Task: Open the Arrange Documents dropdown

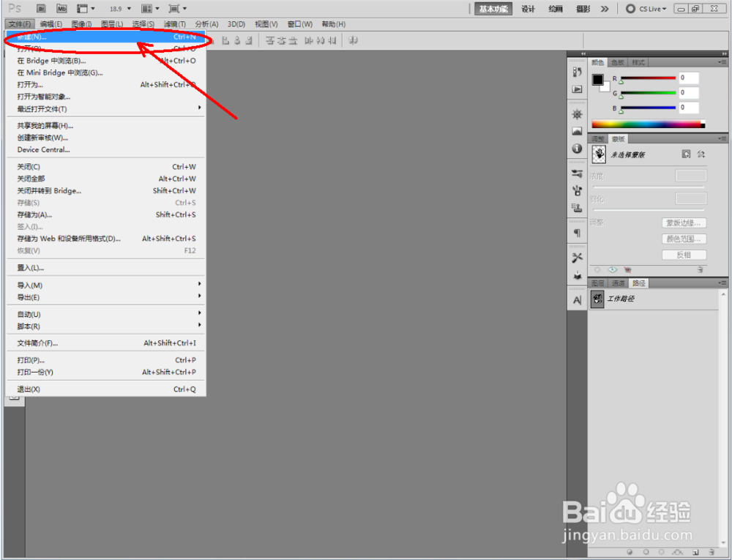Action: tap(150, 8)
